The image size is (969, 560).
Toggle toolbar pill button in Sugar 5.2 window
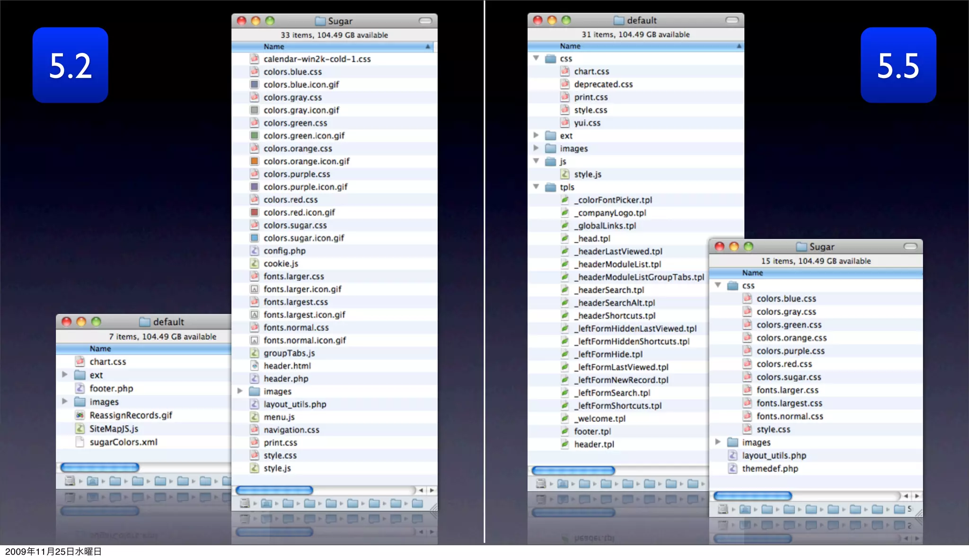(425, 21)
